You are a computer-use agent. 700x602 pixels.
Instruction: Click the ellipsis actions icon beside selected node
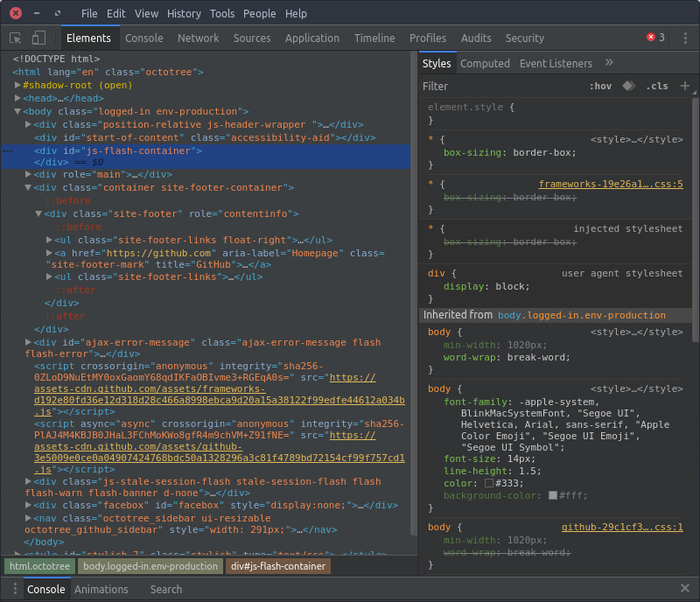tap(8, 151)
